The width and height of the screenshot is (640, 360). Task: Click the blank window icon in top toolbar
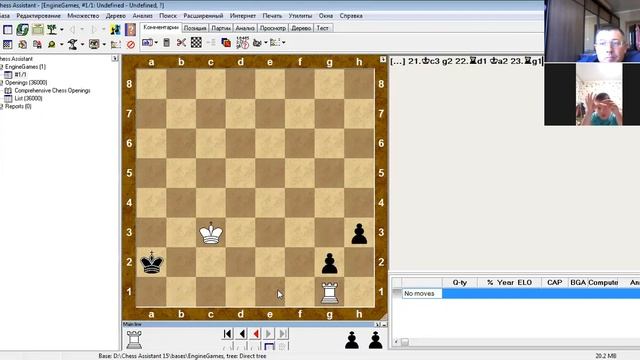[8, 29]
